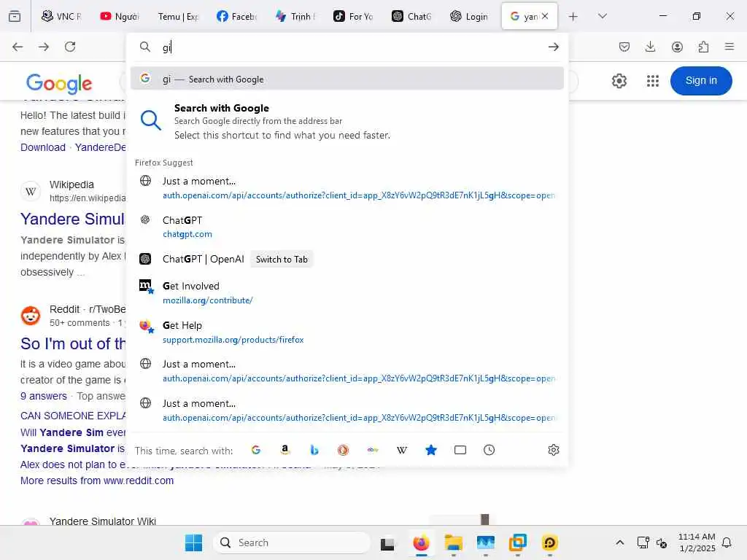This screenshot has width=747, height=560.
Task: Switch to the ChatGPT tab
Action: [411, 17]
